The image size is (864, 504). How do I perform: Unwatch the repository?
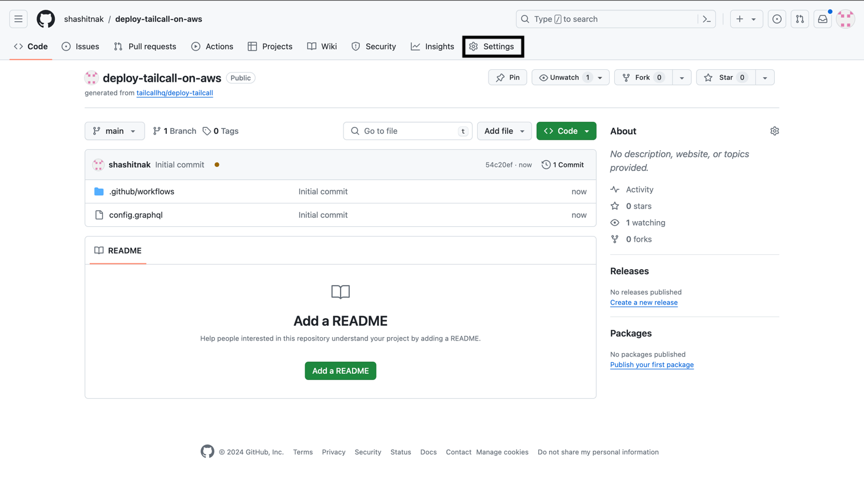564,77
